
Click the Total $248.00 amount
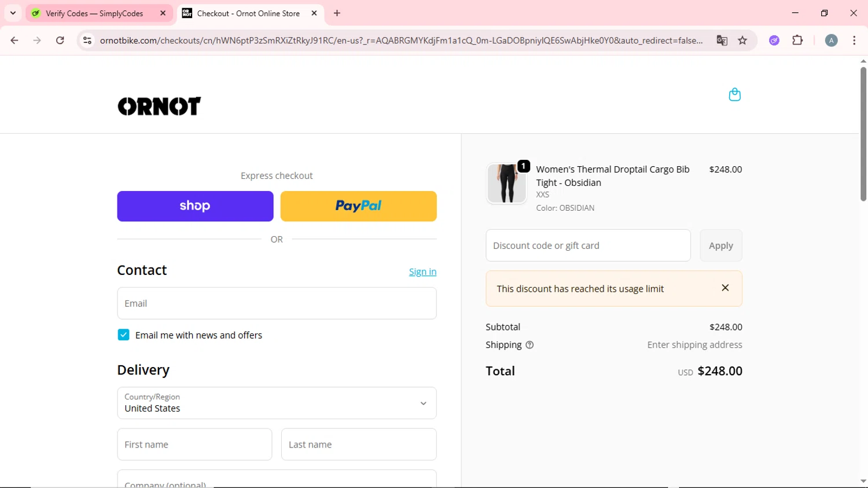720,371
